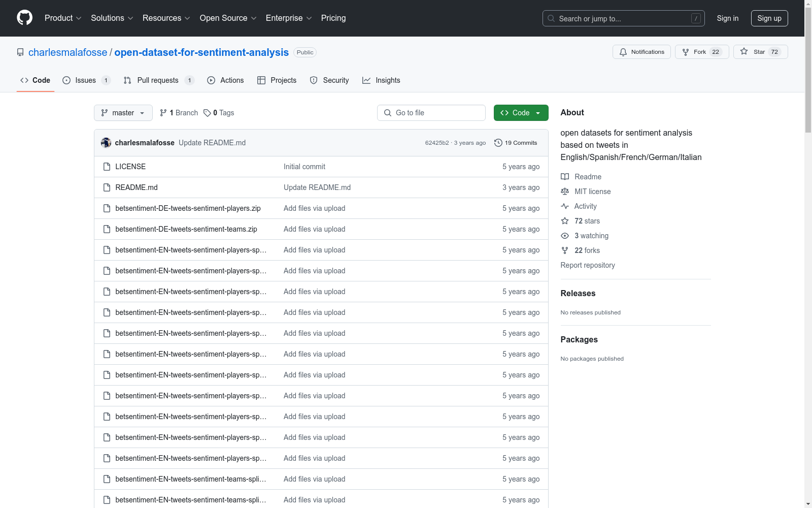Click the file icon beside README.md
The height and width of the screenshot is (508, 812).
pos(107,187)
